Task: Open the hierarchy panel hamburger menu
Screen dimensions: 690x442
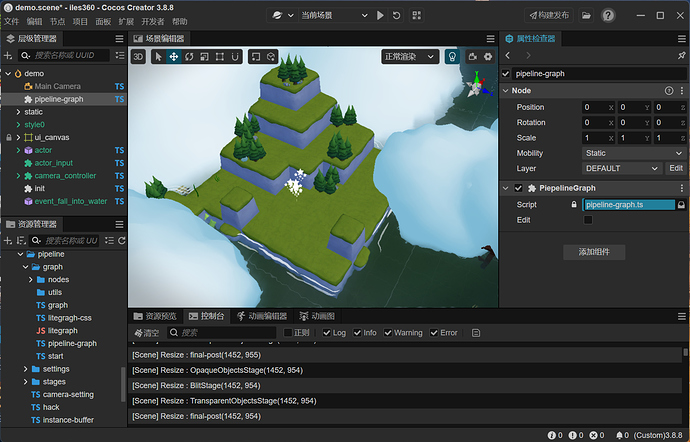Action: tap(119, 39)
